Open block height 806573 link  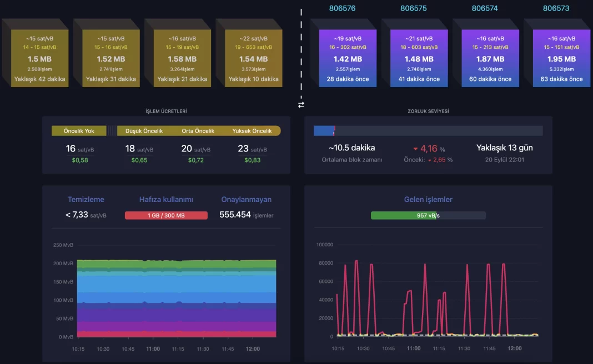tap(556, 8)
